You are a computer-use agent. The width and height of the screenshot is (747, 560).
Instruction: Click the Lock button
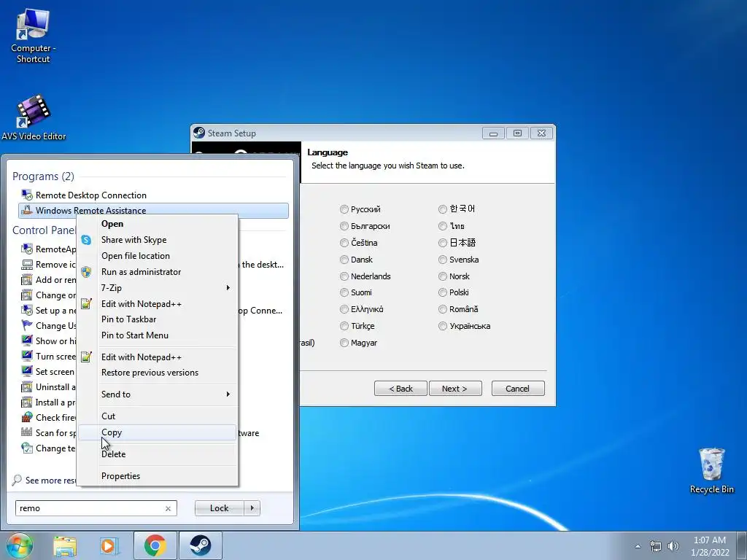(219, 508)
